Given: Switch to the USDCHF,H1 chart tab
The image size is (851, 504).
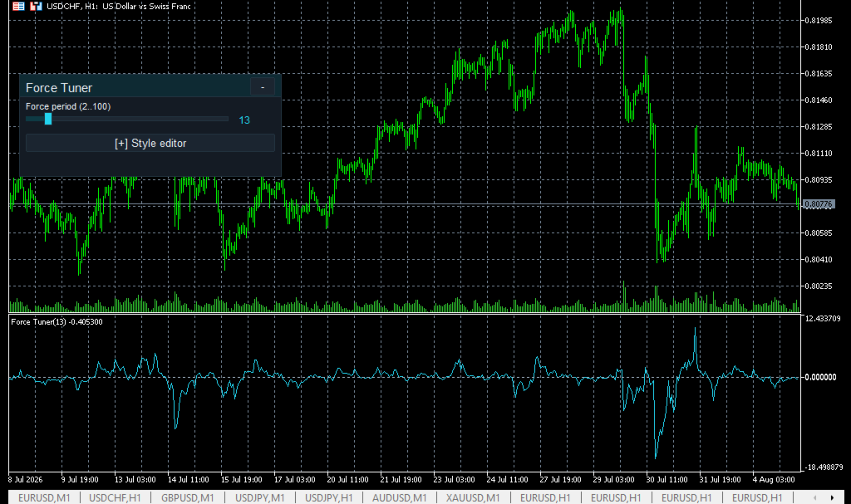Looking at the screenshot, I should click(115, 497).
